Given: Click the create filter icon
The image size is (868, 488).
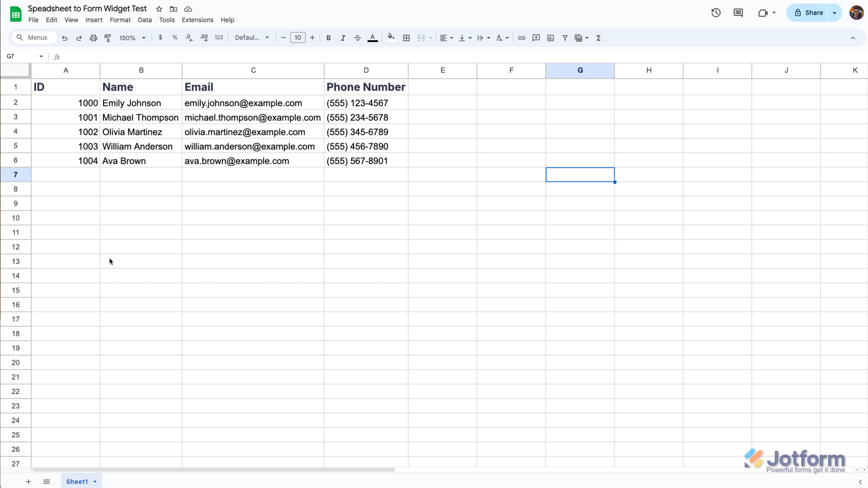Looking at the screenshot, I should tap(565, 38).
